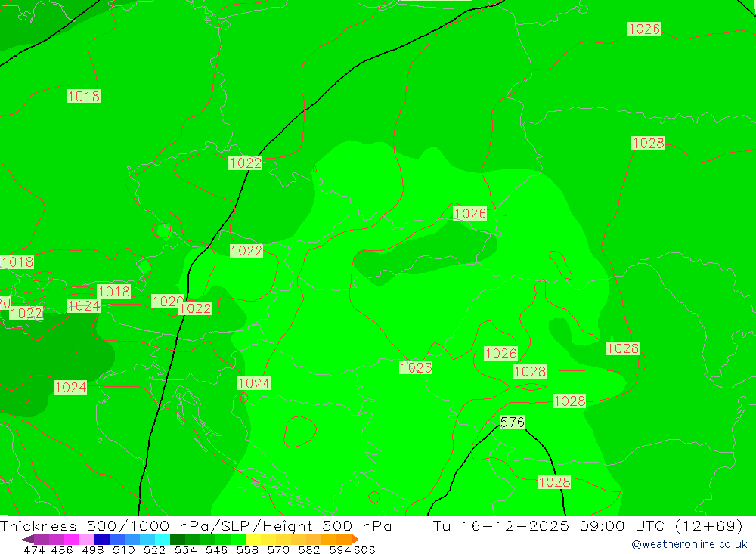Pick the cyan legend swatch
This screenshot has height=554, width=756.
pyautogui.click(x=163, y=539)
